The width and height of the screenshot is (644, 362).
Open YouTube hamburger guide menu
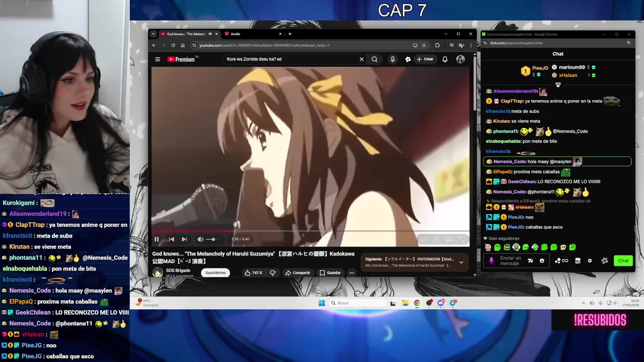157,59
